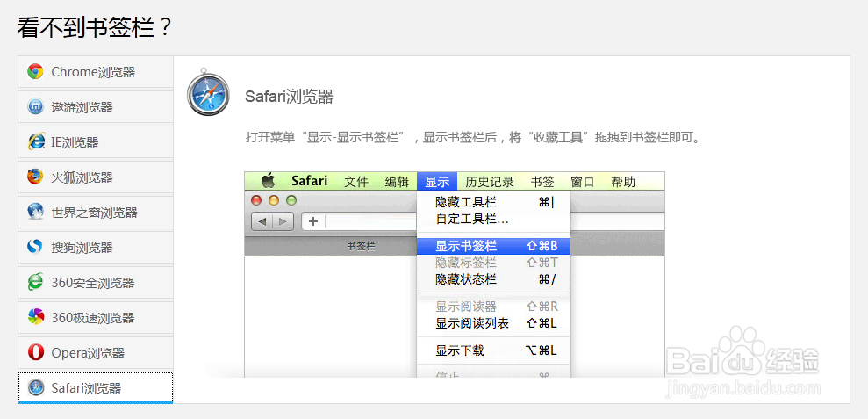
Task: Choose 自定工具栏… menu item
Action: (x=493, y=219)
